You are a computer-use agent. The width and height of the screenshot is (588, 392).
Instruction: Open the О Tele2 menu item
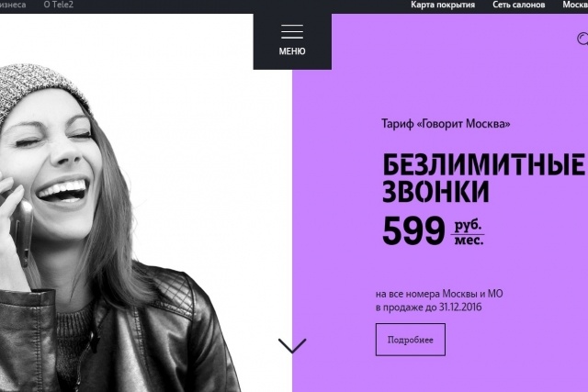point(59,5)
